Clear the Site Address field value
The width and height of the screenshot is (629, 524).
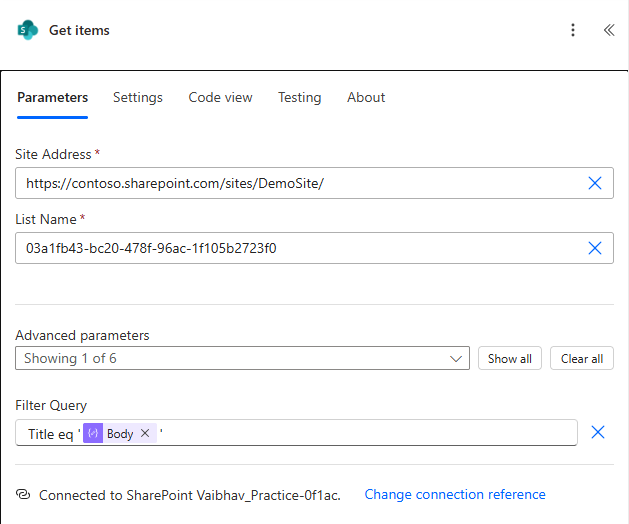(x=595, y=183)
